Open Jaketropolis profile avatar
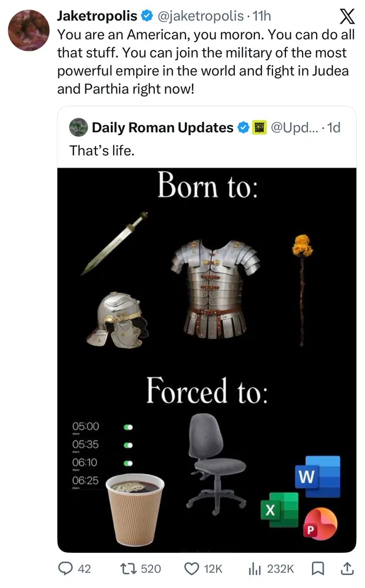 28,30
